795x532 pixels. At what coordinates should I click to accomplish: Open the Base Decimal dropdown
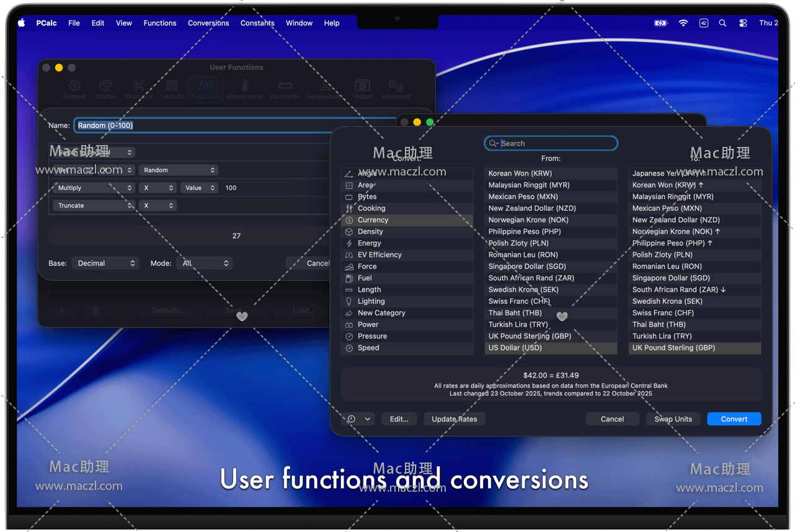[x=105, y=264]
